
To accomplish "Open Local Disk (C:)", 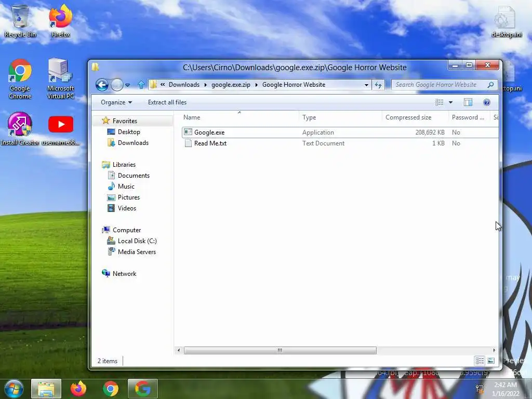I will (137, 241).
